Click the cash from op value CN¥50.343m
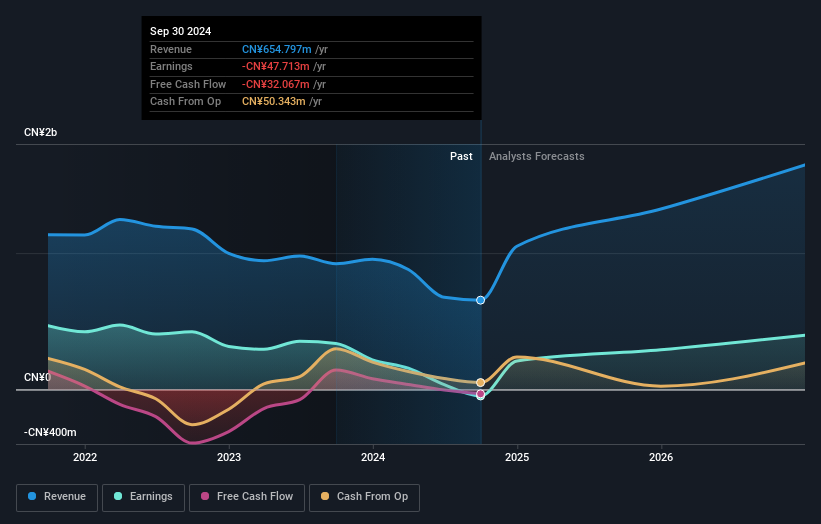The image size is (821, 524). [273, 102]
